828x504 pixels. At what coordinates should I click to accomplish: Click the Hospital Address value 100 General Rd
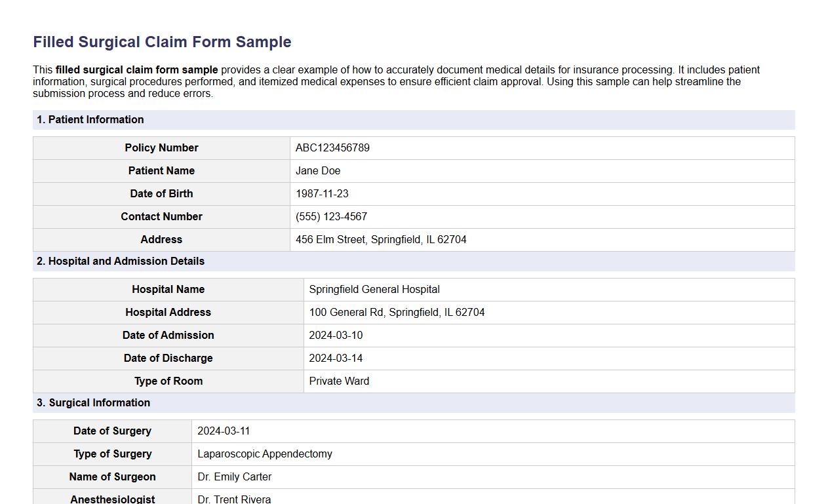[397, 312]
